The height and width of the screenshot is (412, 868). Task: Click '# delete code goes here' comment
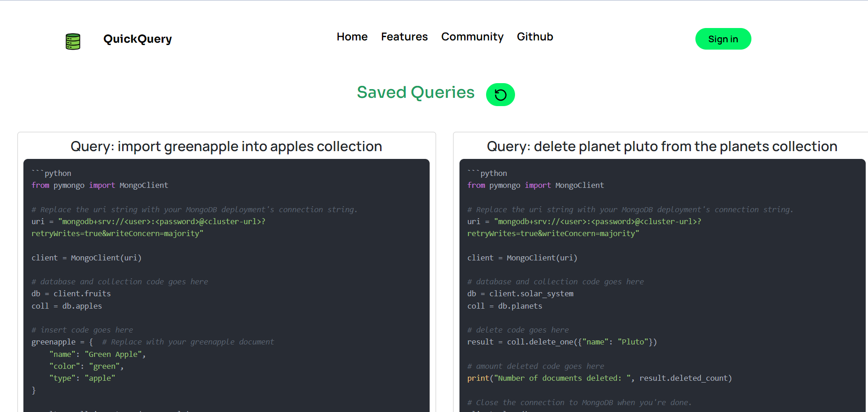(518, 330)
